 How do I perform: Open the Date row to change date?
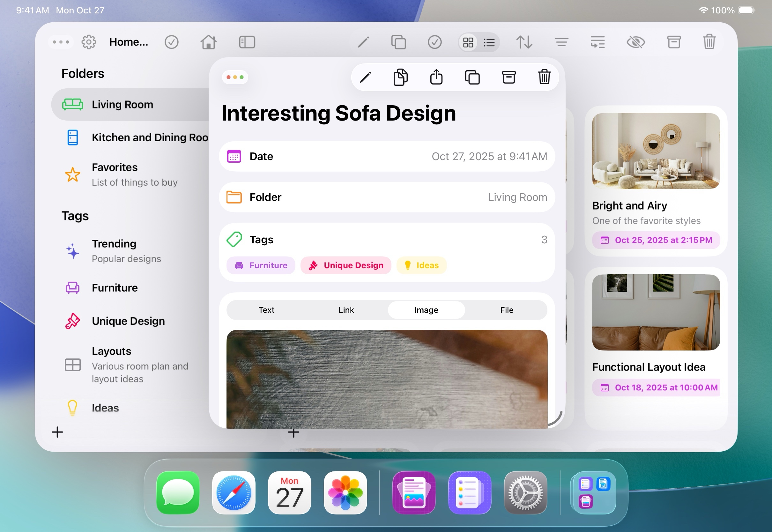(x=387, y=156)
